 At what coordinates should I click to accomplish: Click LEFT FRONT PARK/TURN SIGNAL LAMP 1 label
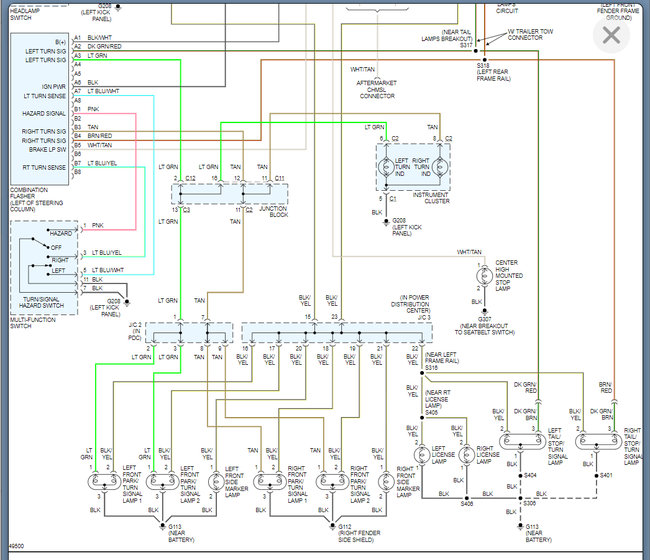(132, 484)
